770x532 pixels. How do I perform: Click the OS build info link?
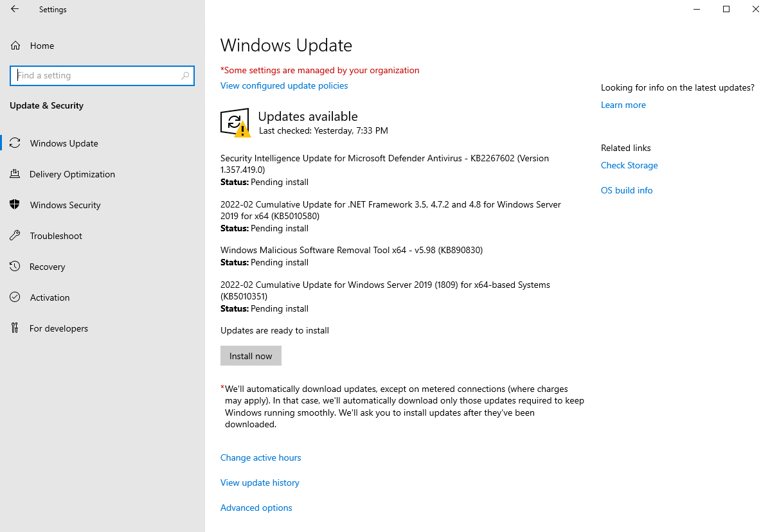pos(627,190)
